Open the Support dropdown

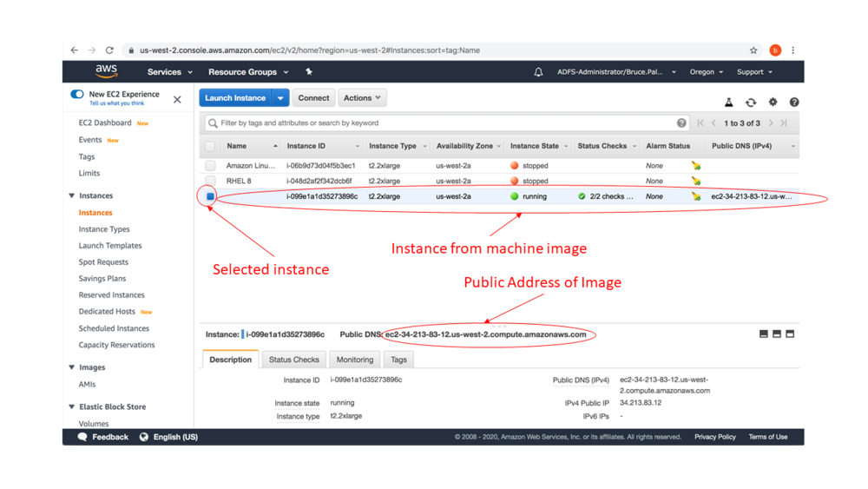[x=754, y=72]
